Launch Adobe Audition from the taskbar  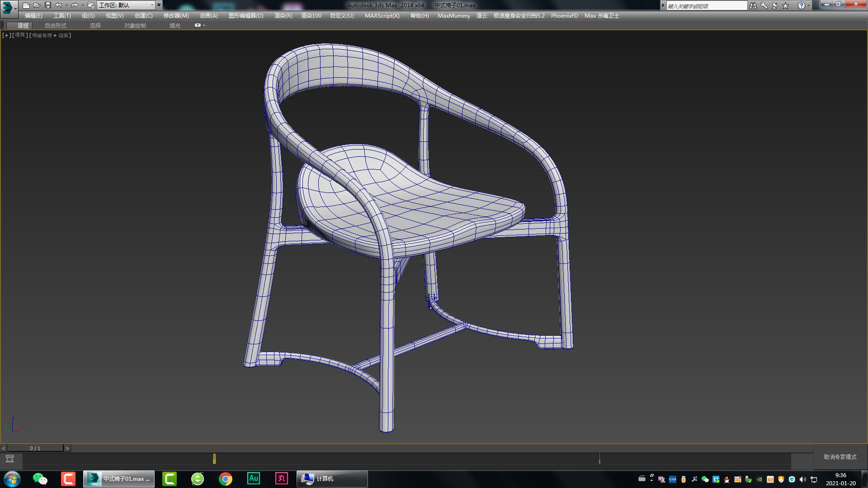253,479
